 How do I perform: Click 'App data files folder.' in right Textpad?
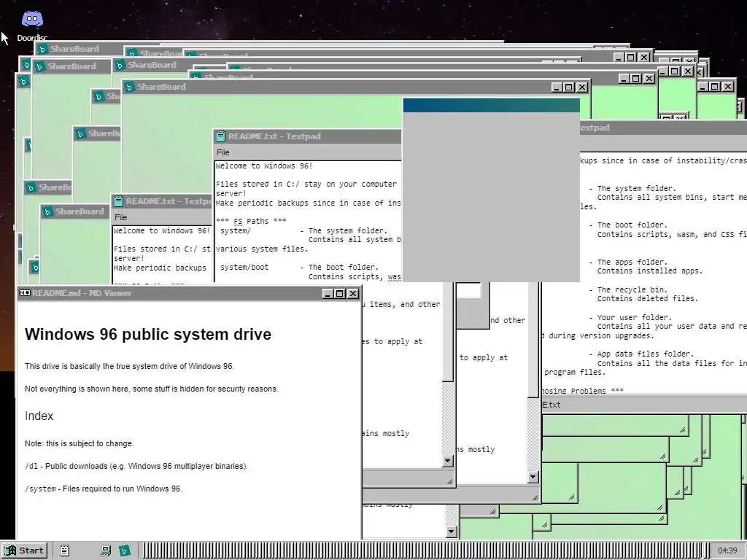646,354
